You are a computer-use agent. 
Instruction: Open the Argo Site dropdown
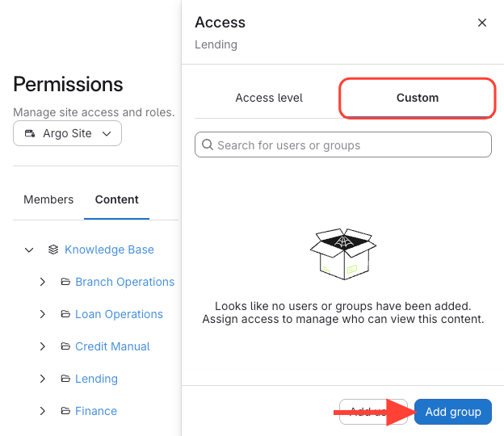tap(68, 133)
